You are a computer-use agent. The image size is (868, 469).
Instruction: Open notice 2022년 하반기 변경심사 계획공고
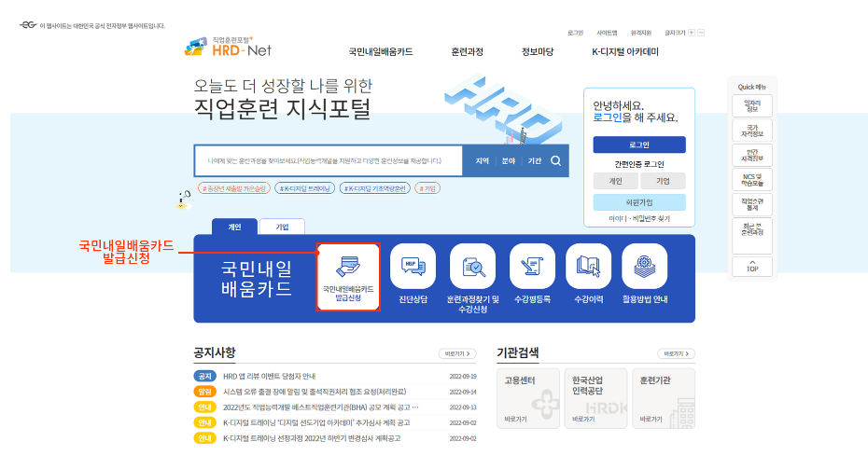click(x=311, y=438)
